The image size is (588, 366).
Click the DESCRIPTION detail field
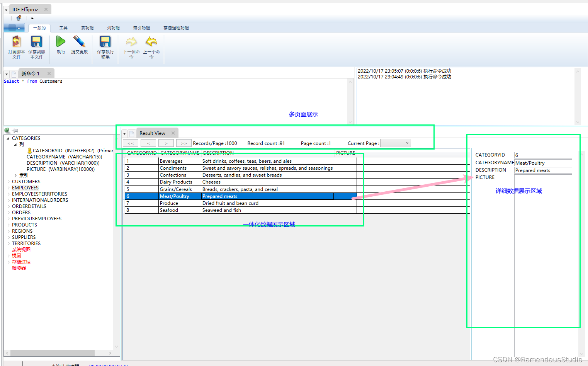point(543,170)
